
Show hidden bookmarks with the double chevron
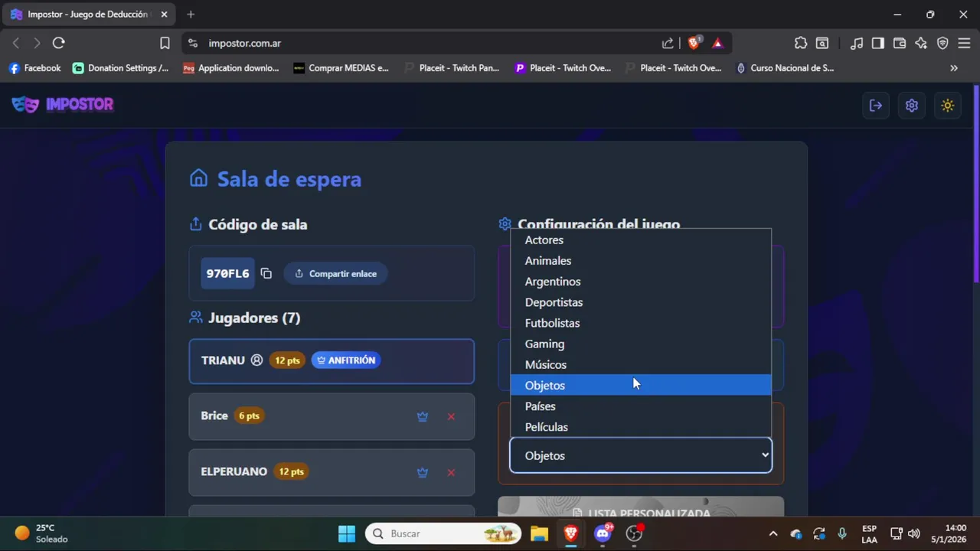954,68
